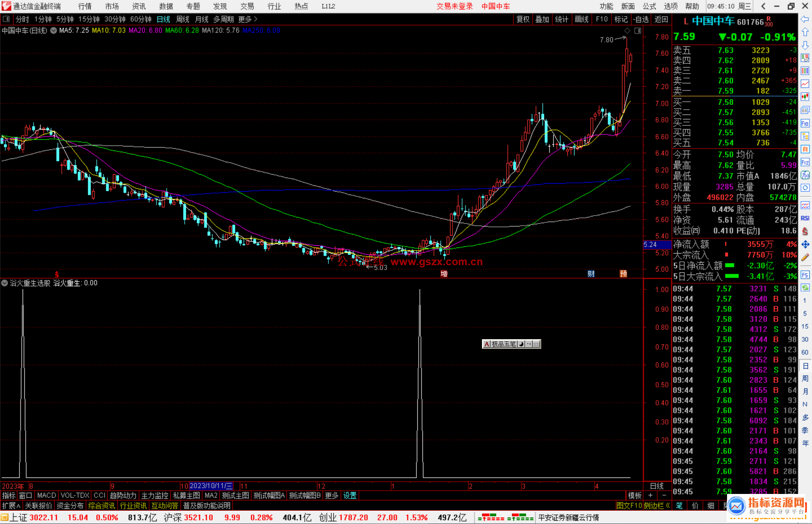
Task: Click the 预 marker on the chart
Action: (x=623, y=273)
